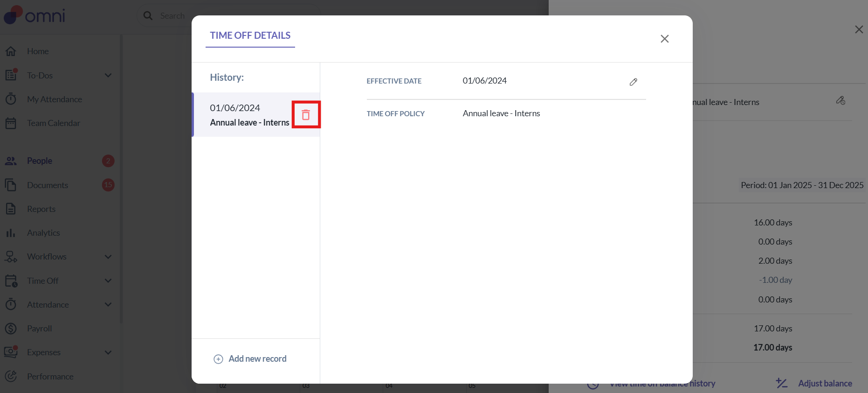Click Adjust balance
The height and width of the screenshot is (393, 868).
(825, 384)
